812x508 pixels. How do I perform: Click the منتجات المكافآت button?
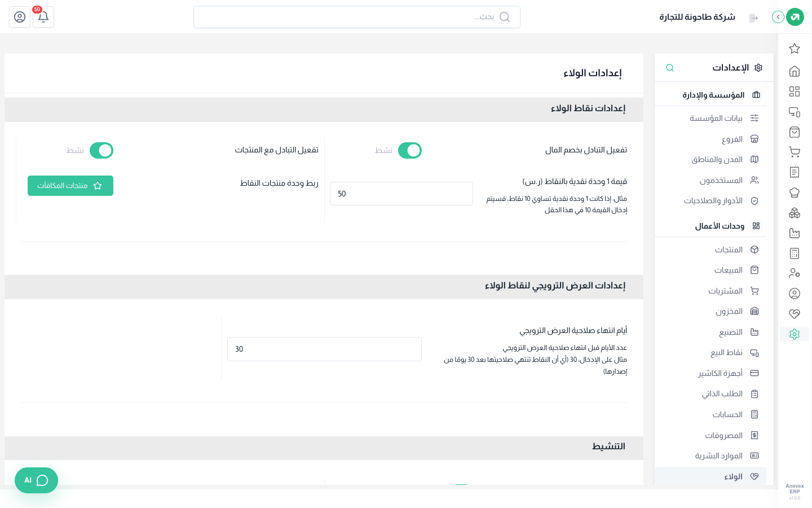click(70, 186)
